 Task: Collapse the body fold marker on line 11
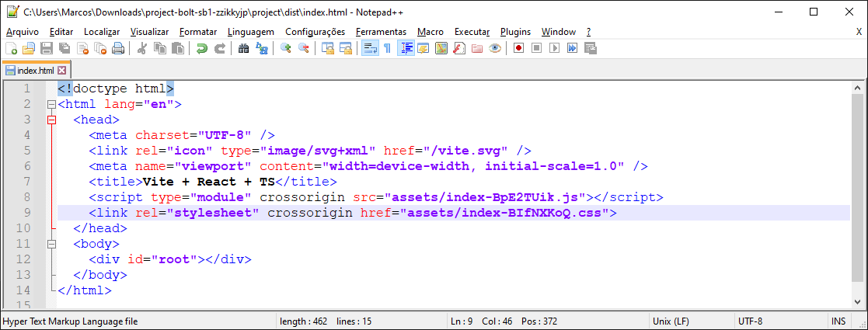pos(52,243)
